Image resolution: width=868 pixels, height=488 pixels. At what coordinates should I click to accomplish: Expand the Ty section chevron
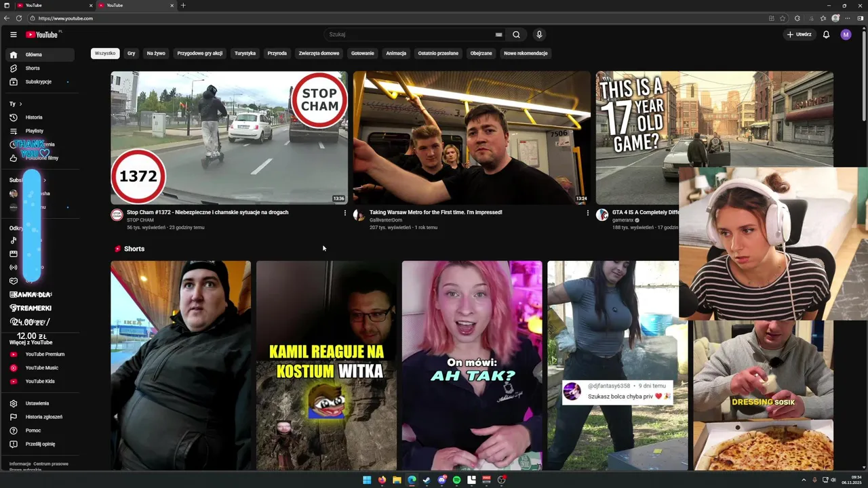pyautogui.click(x=20, y=104)
